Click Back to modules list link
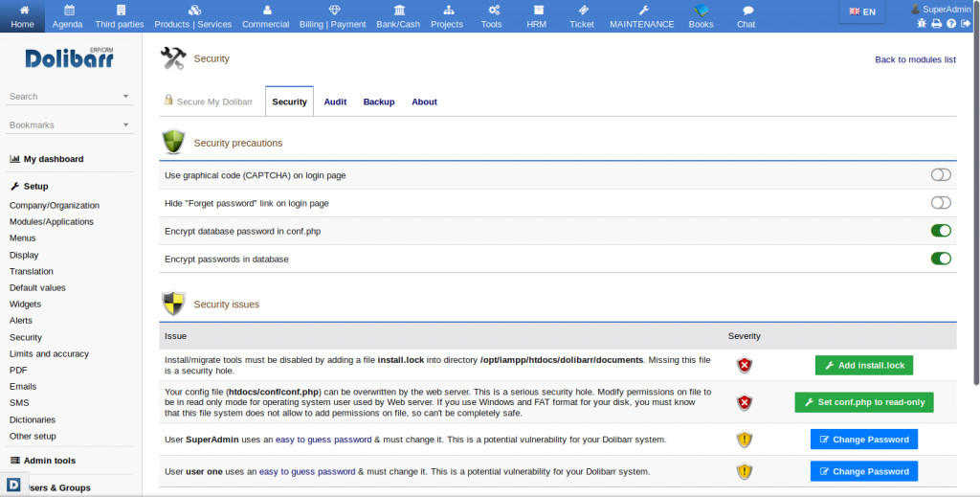Image resolution: width=980 pixels, height=497 pixels. tap(915, 59)
